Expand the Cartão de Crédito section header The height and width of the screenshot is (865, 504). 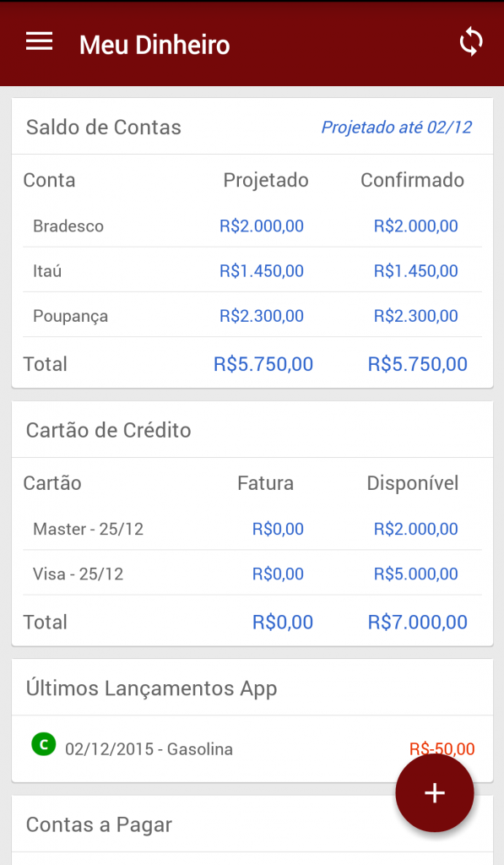pos(108,430)
